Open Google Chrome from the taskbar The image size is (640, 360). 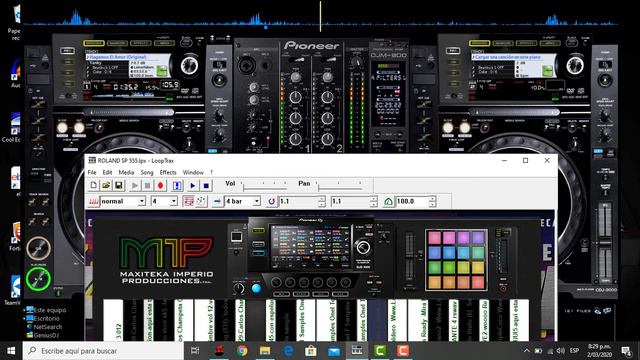[242, 351]
